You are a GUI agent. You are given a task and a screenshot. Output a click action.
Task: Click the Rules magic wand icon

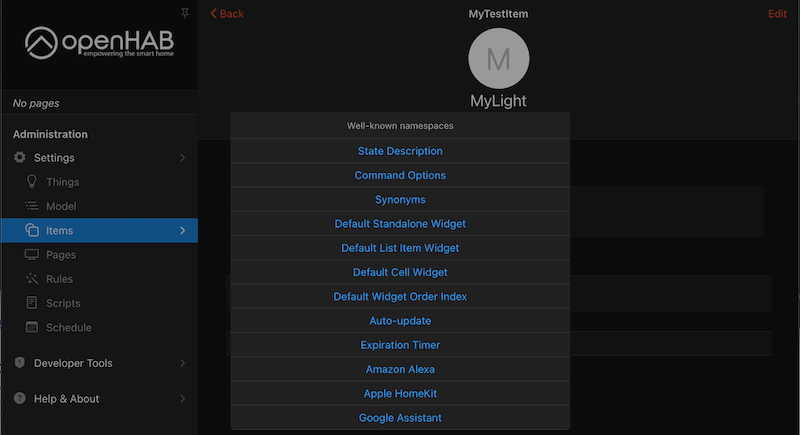pyautogui.click(x=32, y=279)
